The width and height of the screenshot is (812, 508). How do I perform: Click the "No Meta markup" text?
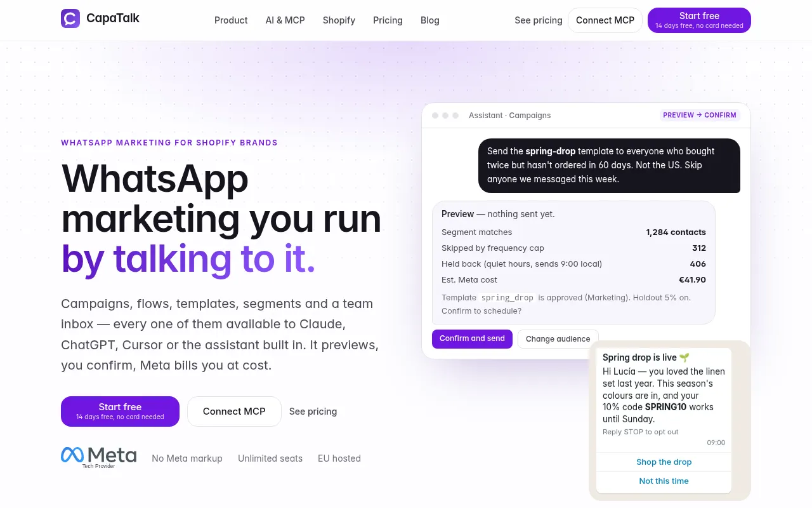187,458
